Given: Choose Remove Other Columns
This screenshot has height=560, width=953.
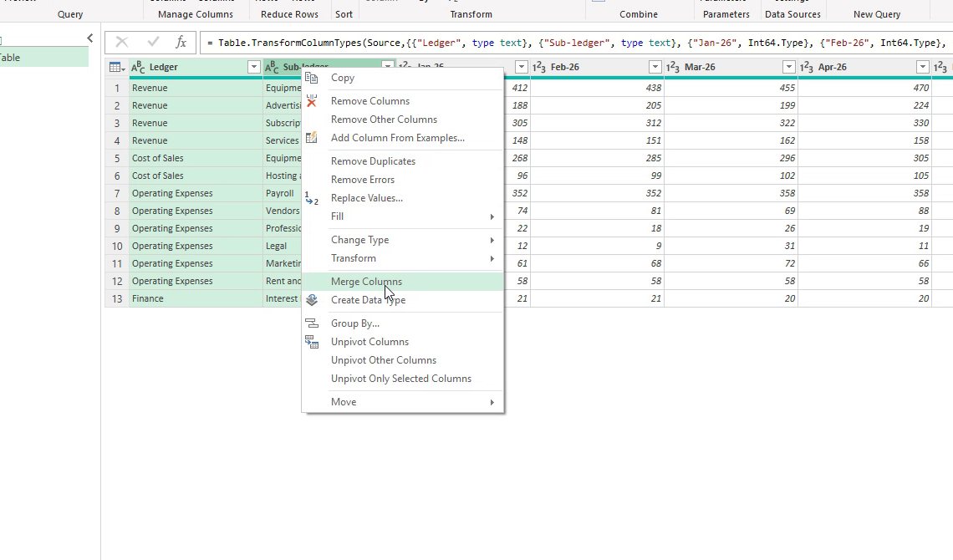Looking at the screenshot, I should [x=402, y=120].
